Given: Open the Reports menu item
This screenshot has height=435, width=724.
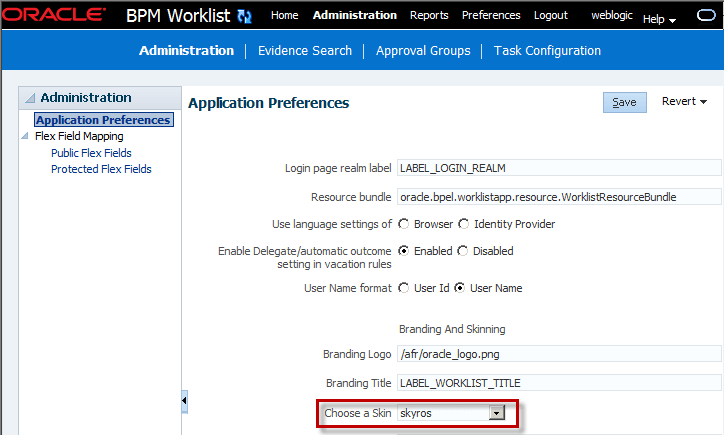Looking at the screenshot, I should [x=429, y=15].
